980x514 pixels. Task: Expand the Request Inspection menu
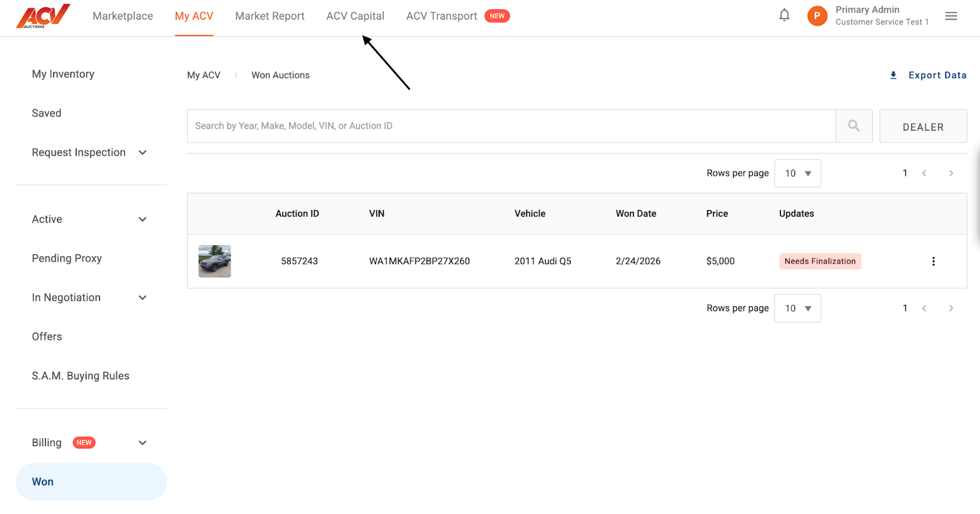point(143,153)
